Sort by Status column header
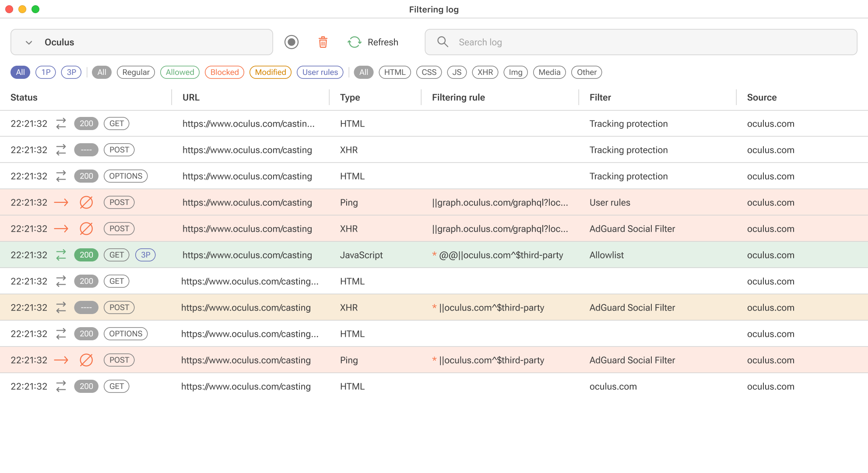Viewport: 868px width, 473px height. click(24, 97)
